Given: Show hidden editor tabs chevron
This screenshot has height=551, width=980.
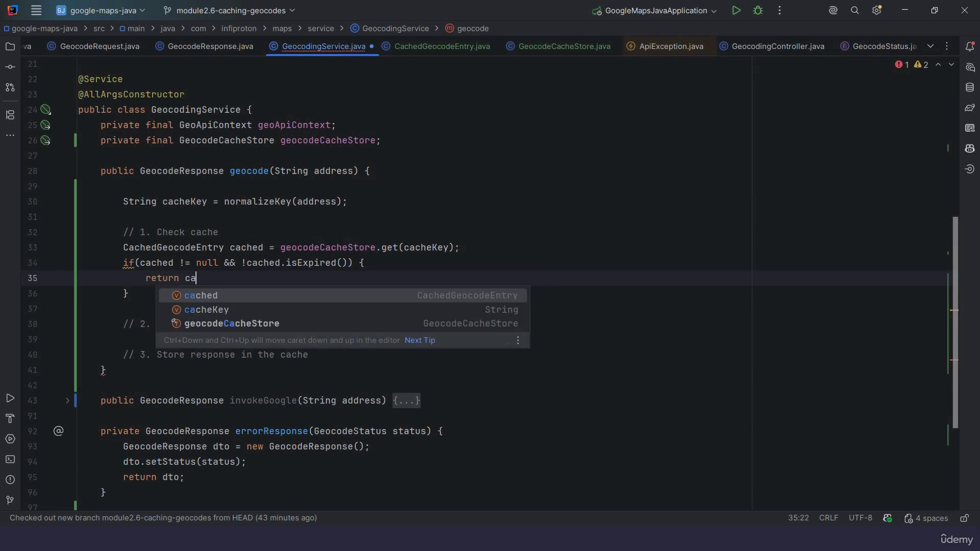Looking at the screenshot, I should pyautogui.click(x=930, y=46).
